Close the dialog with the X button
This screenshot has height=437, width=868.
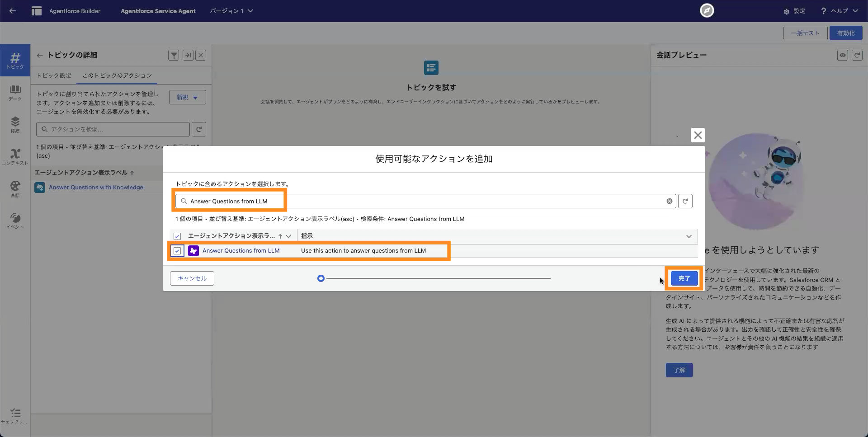click(x=698, y=135)
